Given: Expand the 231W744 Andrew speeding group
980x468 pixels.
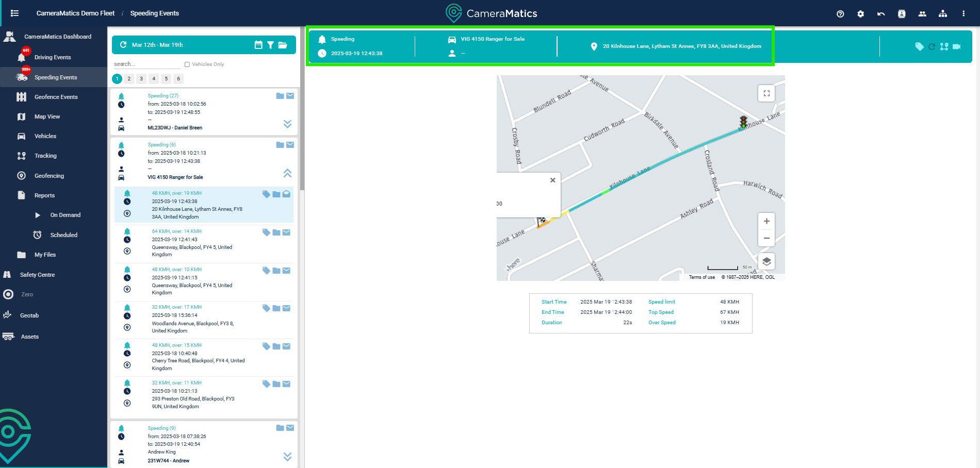Looking at the screenshot, I should [x=287, y=457].
